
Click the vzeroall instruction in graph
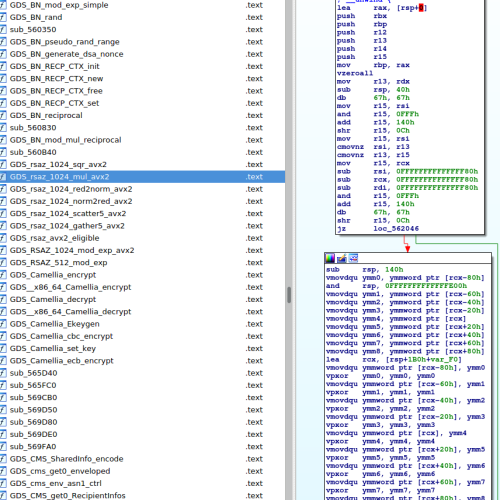click(x=355, y=73)
